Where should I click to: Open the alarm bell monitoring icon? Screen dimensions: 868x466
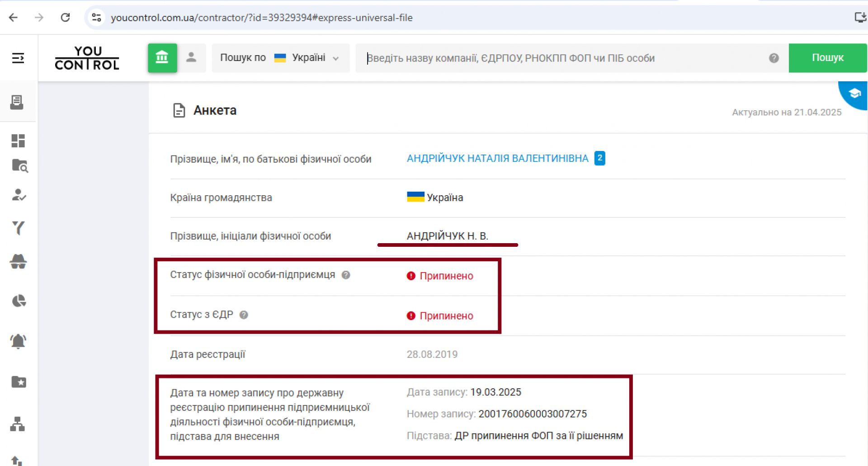point(18,341)
